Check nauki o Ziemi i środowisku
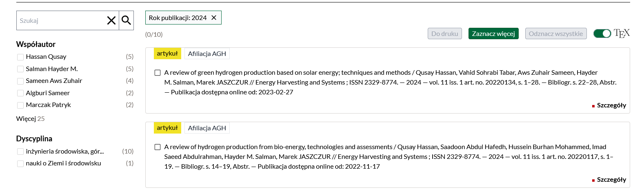Image resolution: width=644 pixels, height=194 pixels. (20, 163)
